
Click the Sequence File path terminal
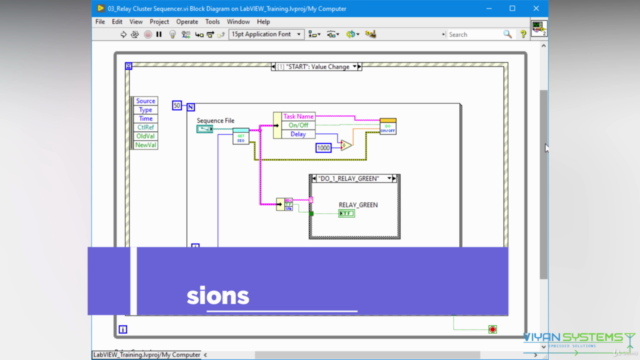204,129
